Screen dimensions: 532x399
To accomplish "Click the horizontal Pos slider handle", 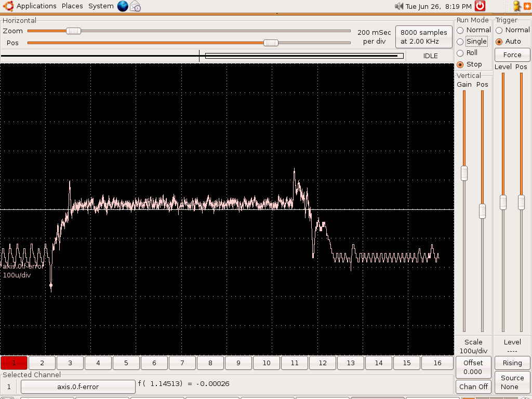I will (271, 43).
